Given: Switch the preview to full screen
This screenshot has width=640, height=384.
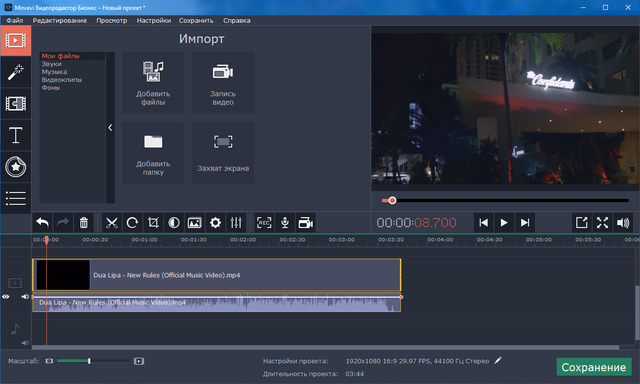Looking at the screenshot, I should [x=602, y=223].
